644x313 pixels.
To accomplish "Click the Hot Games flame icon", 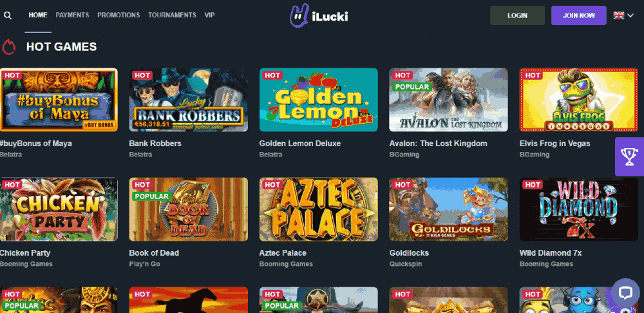I will click(8, 47).
